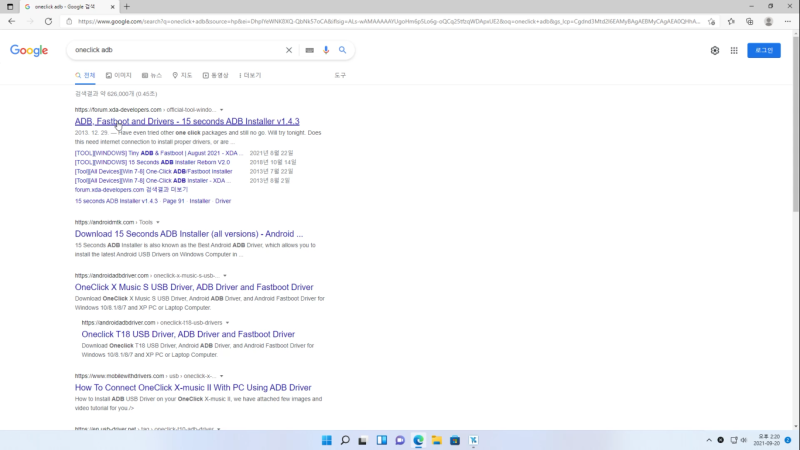Image resolution: width=800 pixels, height=450 pixels.
Task: Select the All results tab
Action: tap(85, 76)
